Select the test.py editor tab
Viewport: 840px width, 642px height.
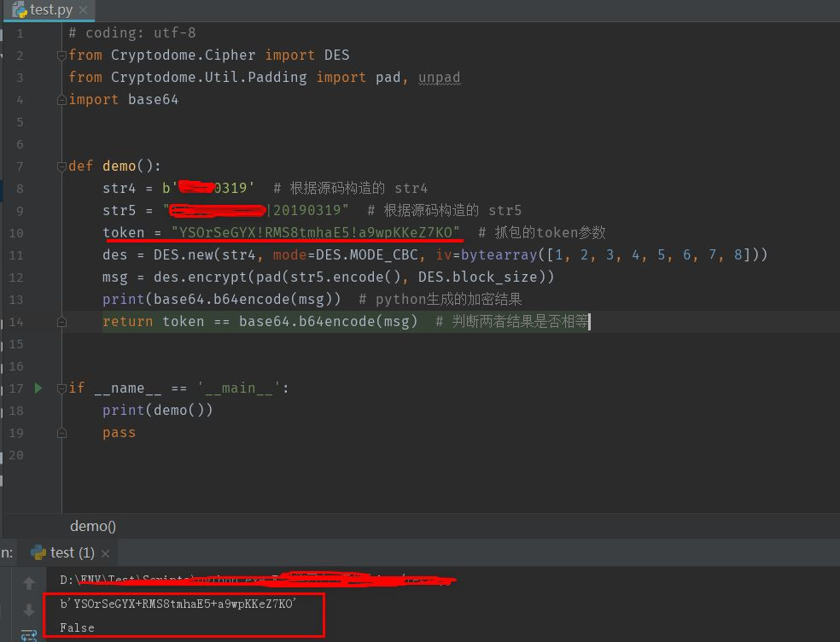(x=49, y=9)
